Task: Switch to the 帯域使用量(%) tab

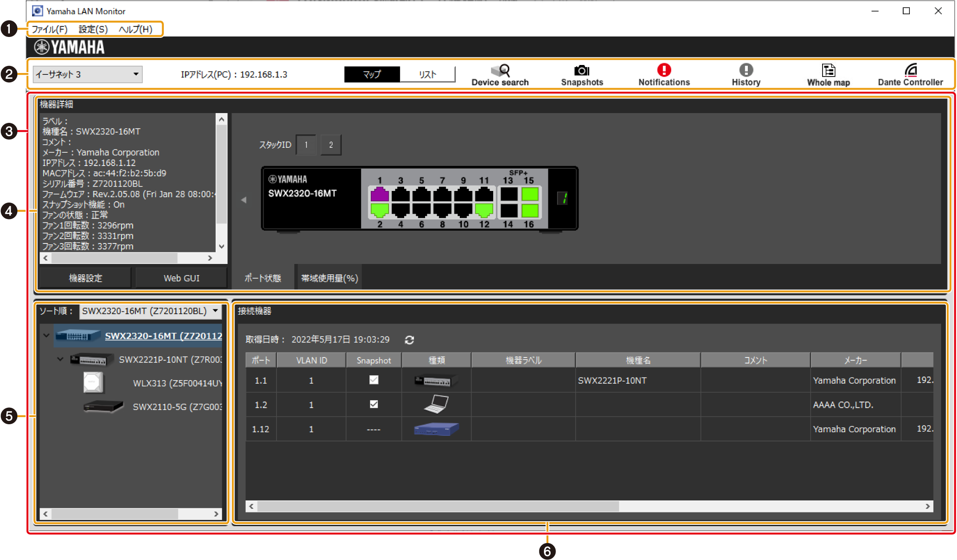Action: tap(329, 278)
